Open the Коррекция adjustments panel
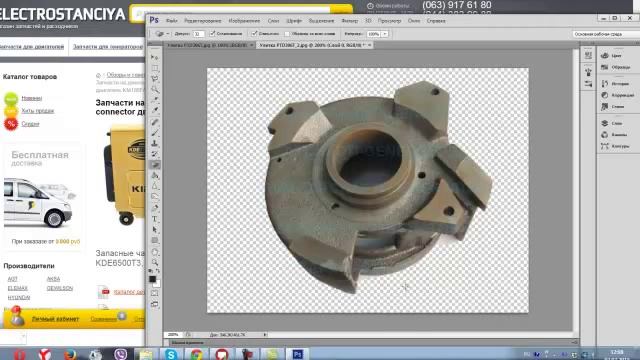The height and width of the screenshot is (360, 640). pos(617,95)
